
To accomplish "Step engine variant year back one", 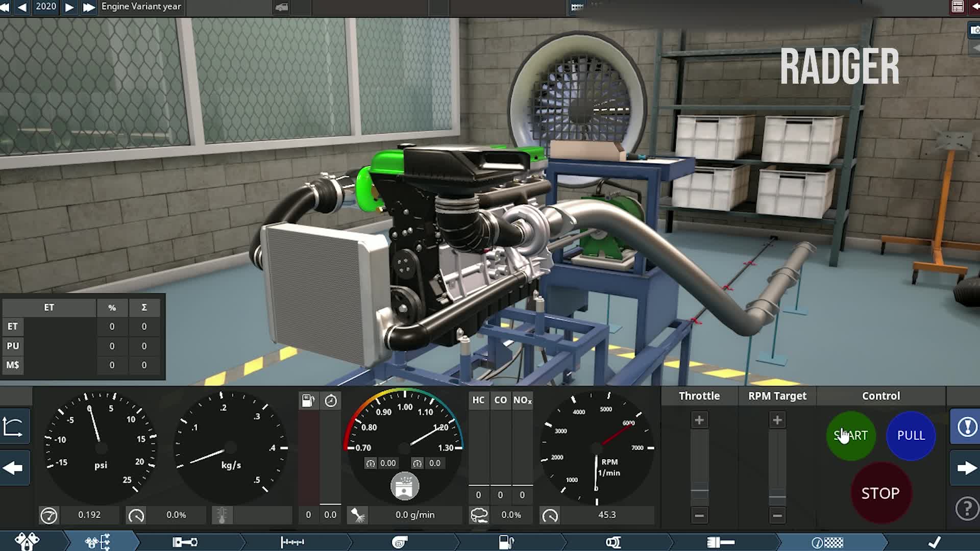I will pos(22,7).
